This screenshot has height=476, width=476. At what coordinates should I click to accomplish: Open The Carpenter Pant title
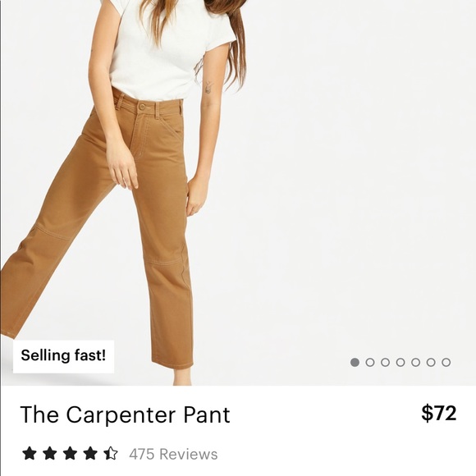pos(125,414)
